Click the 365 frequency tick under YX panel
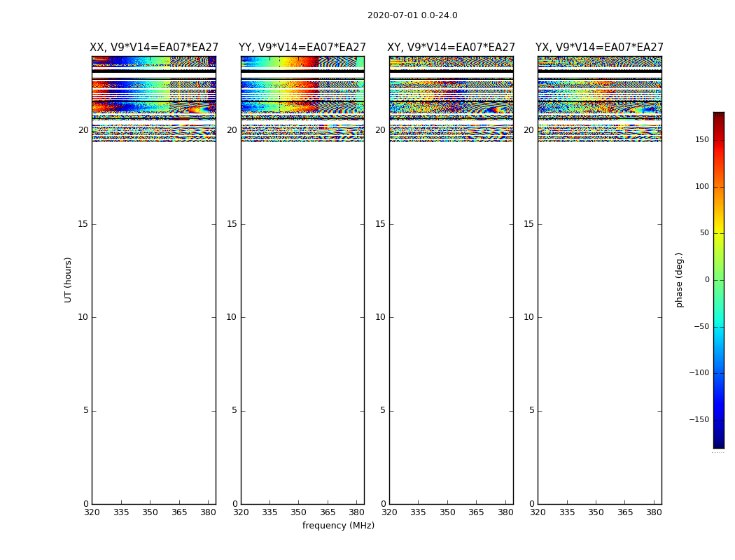 625,512
